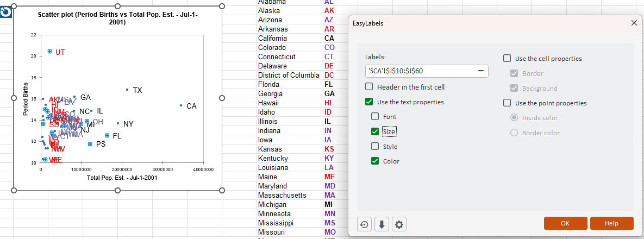
Task: Click the NY label in scatter plot
Action: [x=128, y=124]
